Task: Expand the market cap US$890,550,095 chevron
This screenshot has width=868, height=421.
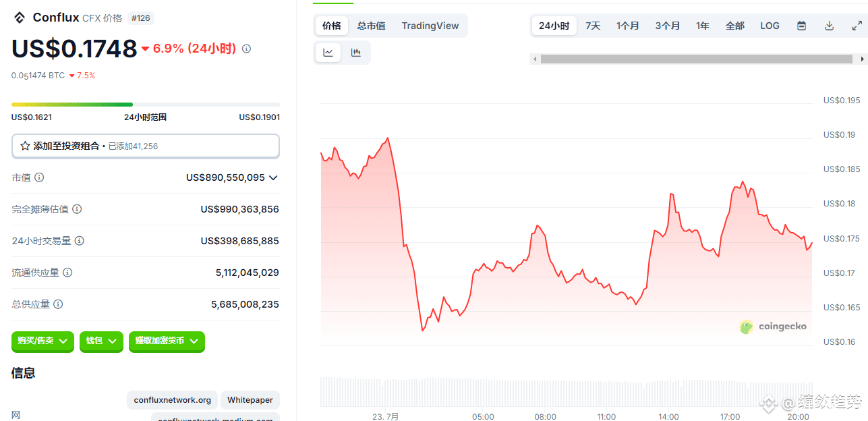Action: 273,177
